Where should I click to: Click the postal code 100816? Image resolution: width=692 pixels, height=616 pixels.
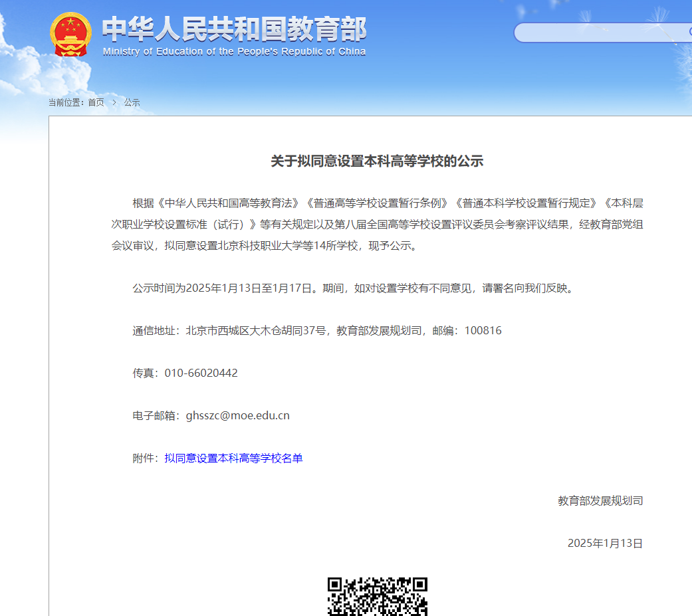[483, 330]
